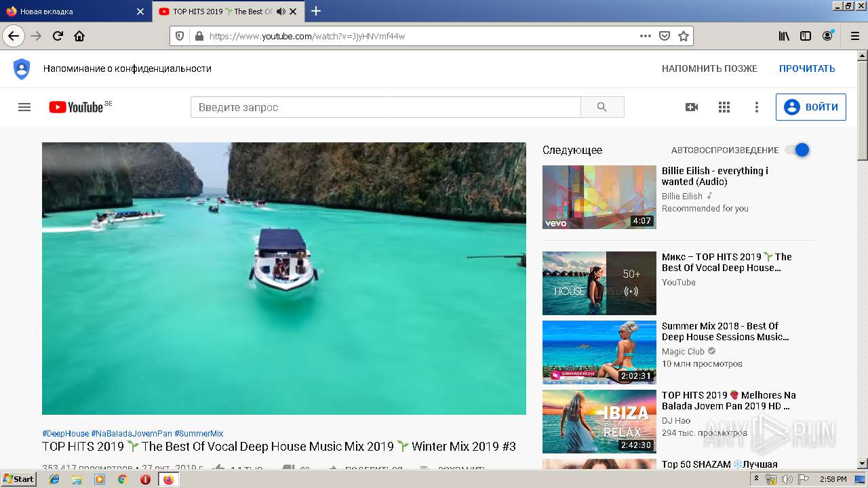Toggle the Firefox sidebar icon
The image size is (868, 488).
pyautogui.click(x=806, y=36)
